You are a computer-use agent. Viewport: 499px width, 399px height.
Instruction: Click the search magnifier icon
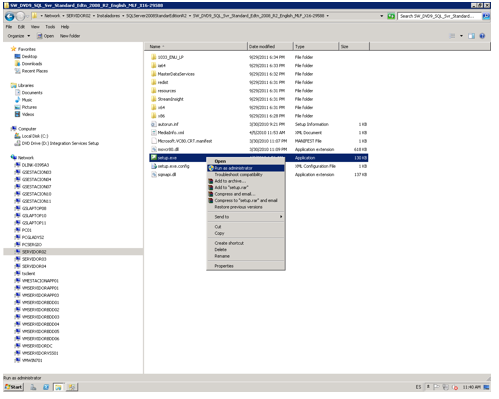click(x=486, y=16)
